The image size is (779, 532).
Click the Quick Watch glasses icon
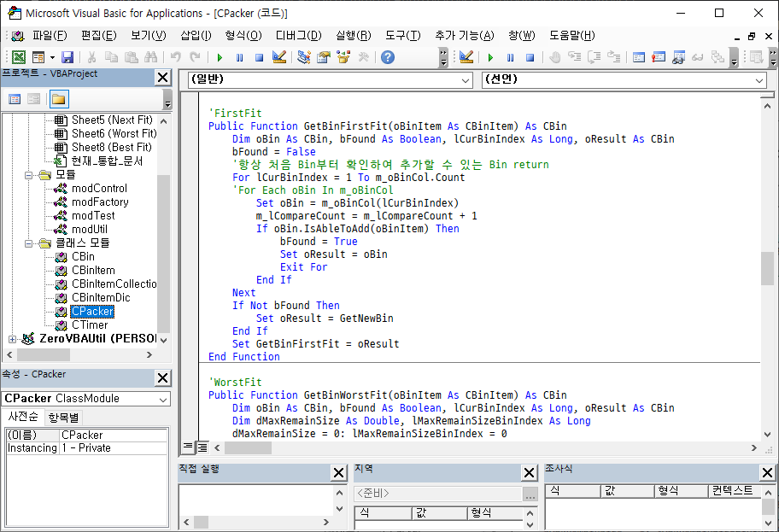pyautogui.click(x=698, y=57)
